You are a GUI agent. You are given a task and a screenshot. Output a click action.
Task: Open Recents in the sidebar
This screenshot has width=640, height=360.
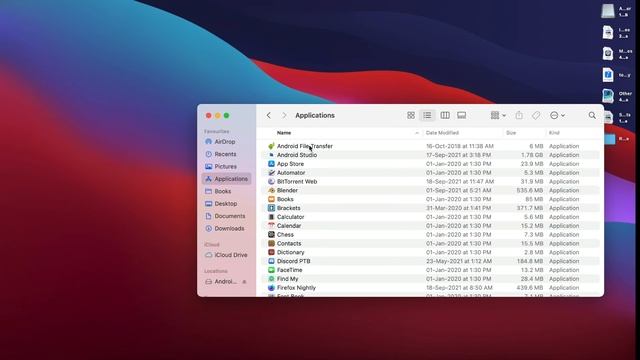(x=227, y=154)
